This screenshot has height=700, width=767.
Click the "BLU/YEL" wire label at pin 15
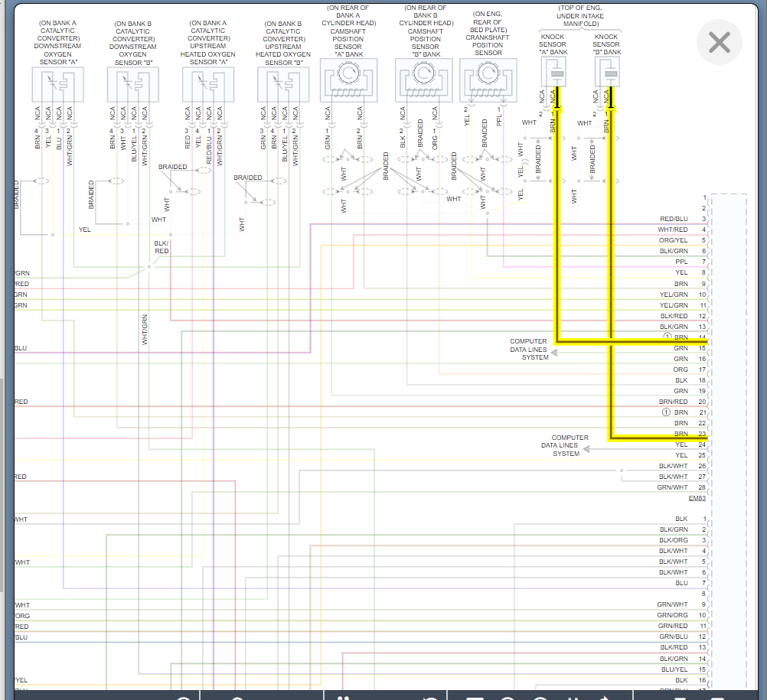674,669
